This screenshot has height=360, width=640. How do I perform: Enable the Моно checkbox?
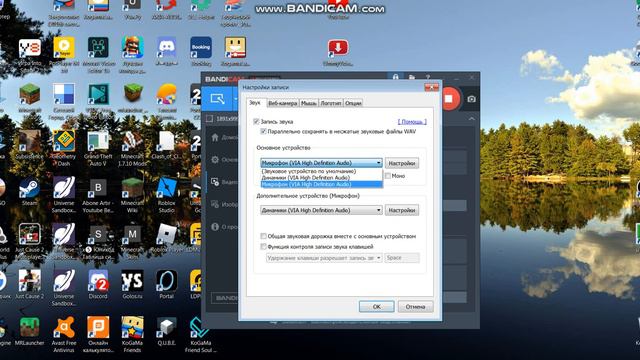388,176
